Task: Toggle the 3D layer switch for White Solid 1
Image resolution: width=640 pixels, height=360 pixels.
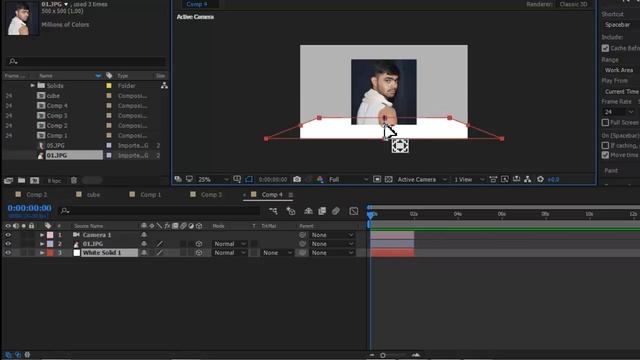Action: pyautogui.click(x=199, y=253)
